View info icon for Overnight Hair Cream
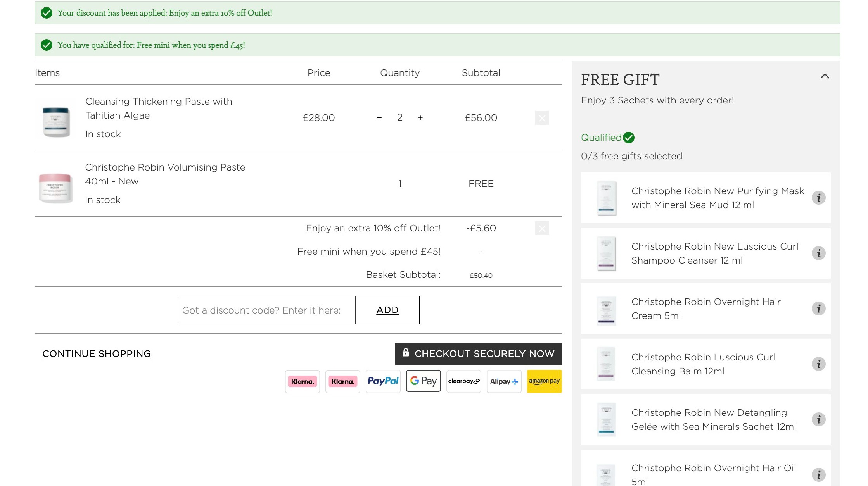This screenshot has height=486, width=868. [x=818, y=308]
